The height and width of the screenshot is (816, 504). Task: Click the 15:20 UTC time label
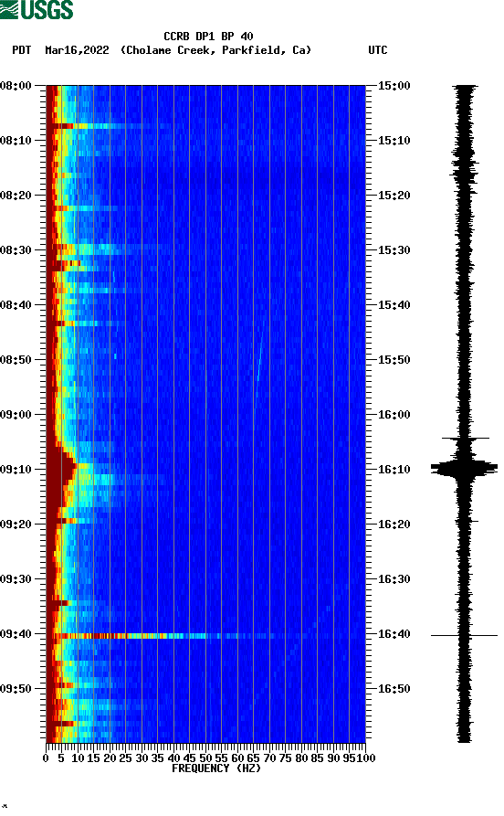[394, 196]
